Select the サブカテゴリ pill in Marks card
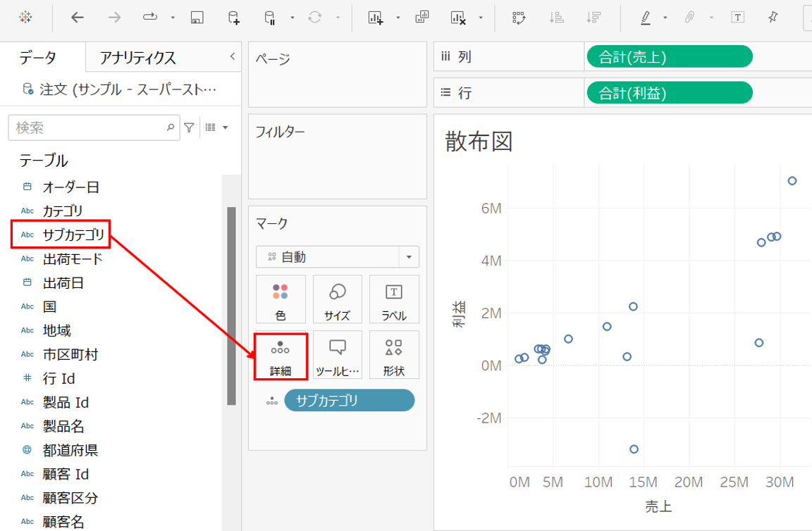This screenshot has width=812, height=531. pos(349,401)
